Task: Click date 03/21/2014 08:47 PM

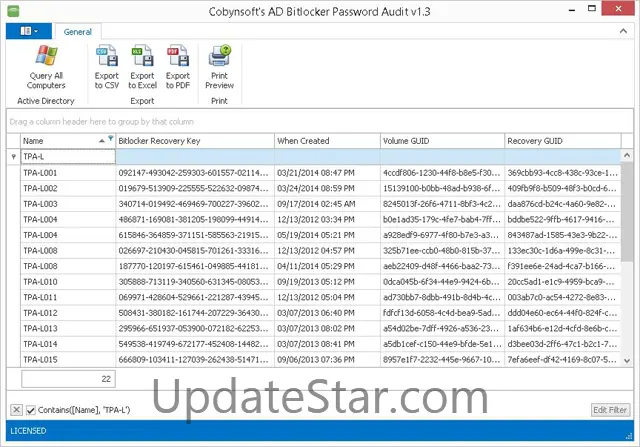Action: coord(316,173)
